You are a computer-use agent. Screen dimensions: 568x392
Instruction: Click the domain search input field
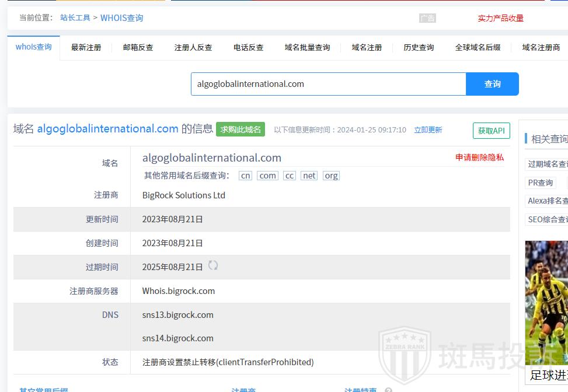[x=328, y=84]
